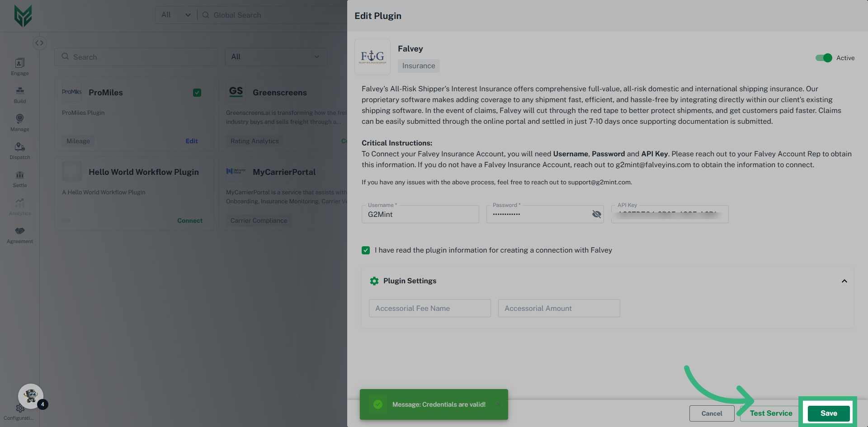Open the All category filter dropdown
This screenshot has width=868, height=427.
[276, 57]
